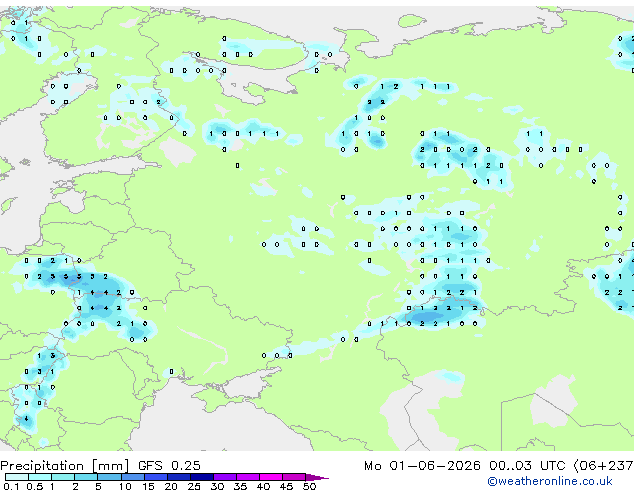Select the 15 mm legend color swatch
This screenshot has height=490, width=634.
pos(155,477)
